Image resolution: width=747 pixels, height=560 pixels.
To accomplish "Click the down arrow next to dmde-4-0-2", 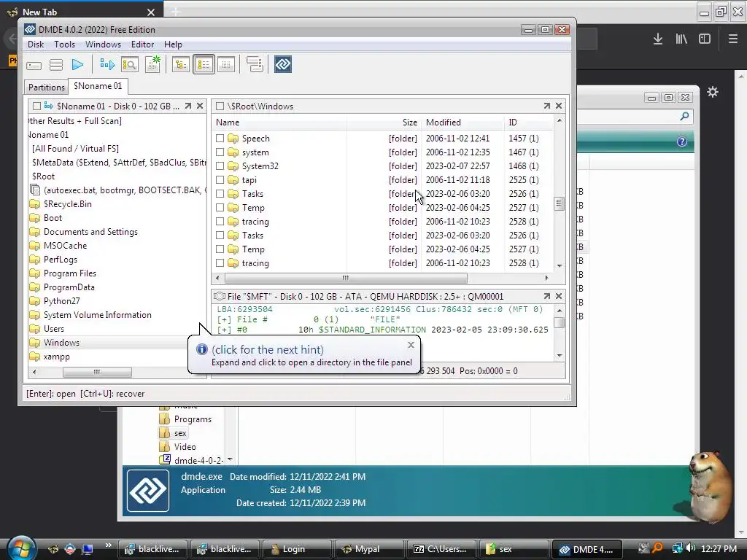I will coord(230,459).
